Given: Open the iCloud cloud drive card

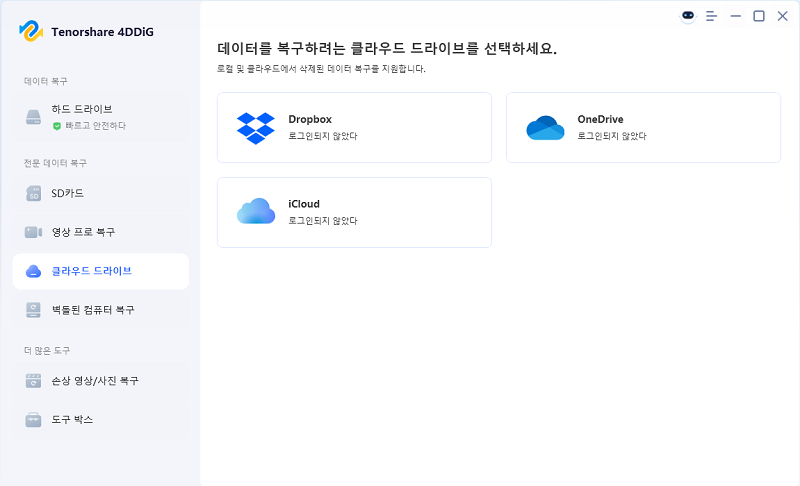Looking at the screenshot, I should [354, 212].
